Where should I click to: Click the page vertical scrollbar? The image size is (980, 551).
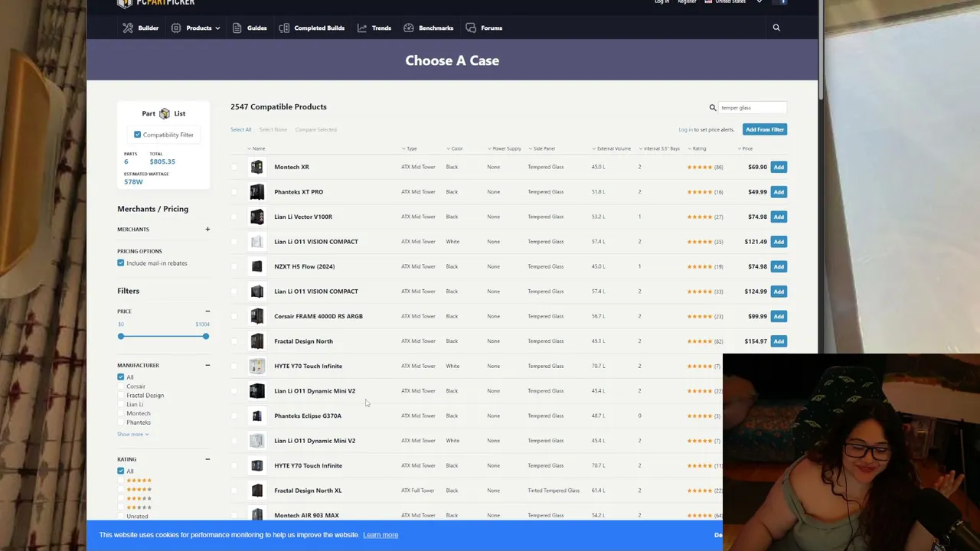point(821,50)
